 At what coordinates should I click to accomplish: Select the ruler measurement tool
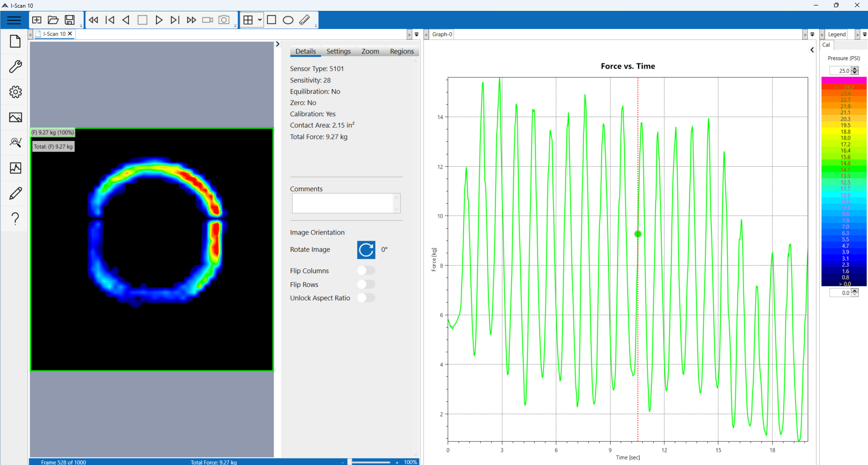[x=304, y=20]
